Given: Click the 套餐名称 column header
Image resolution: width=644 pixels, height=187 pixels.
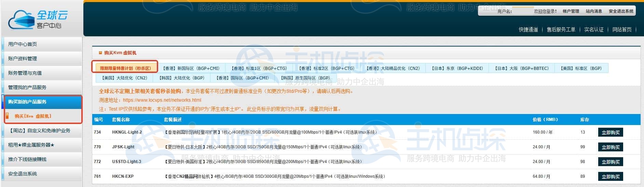Looking at the screenshot, I should click(x=121, y=120).
